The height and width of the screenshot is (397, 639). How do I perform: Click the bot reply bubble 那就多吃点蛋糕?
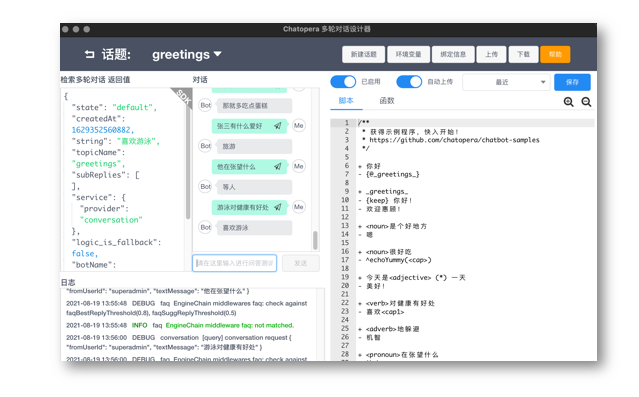(254, 106)
